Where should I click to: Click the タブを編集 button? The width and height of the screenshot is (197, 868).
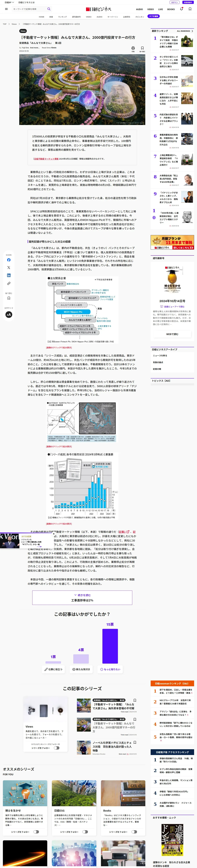click(x=154, y=16)
